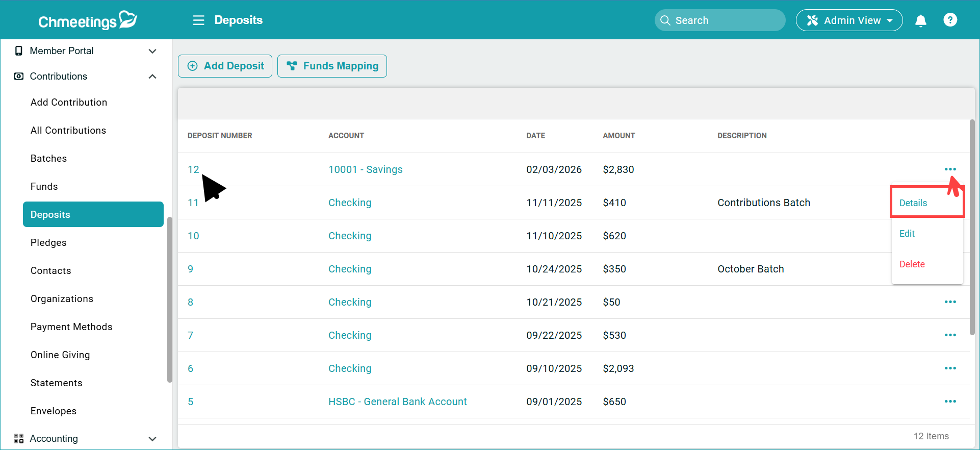This screenshot has height=450, width=980.
Task: Open three-dot menu for deposit 12
Action: 950,169
